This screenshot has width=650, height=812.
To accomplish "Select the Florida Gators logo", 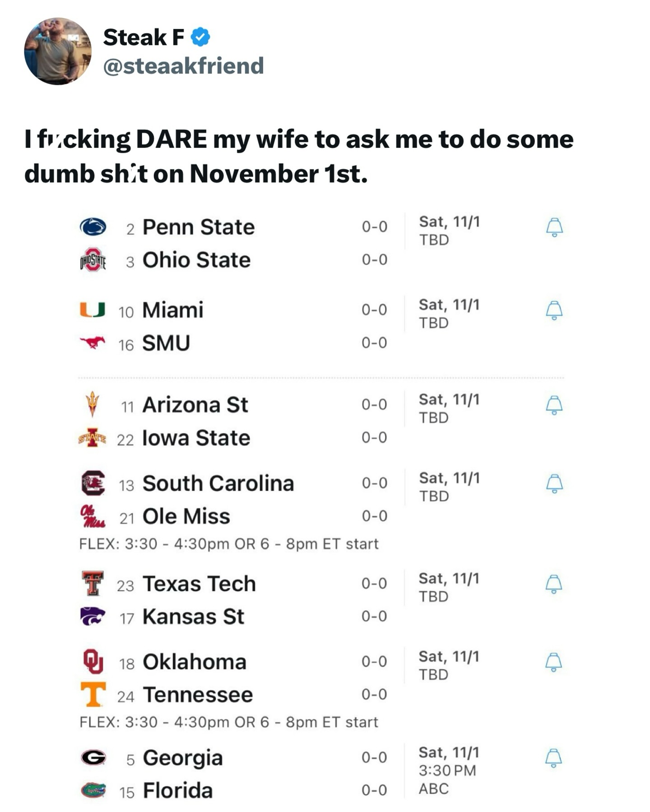I will point(93,790).
